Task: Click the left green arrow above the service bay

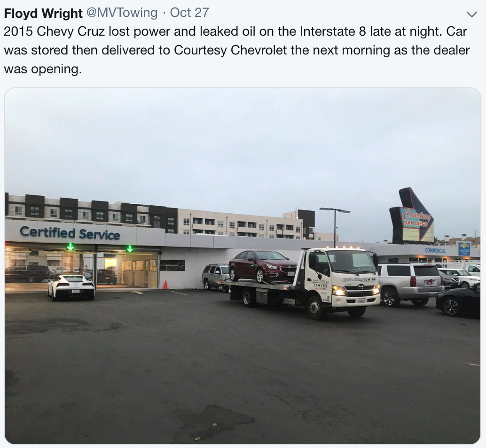Action: coord(71,247)
